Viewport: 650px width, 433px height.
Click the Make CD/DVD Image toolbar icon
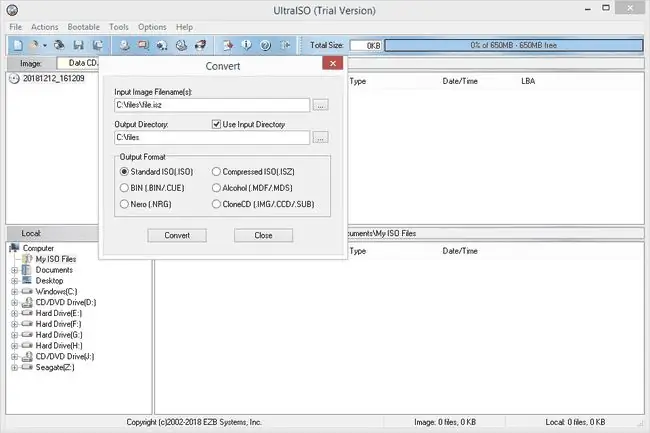click(x=124, y=45)
